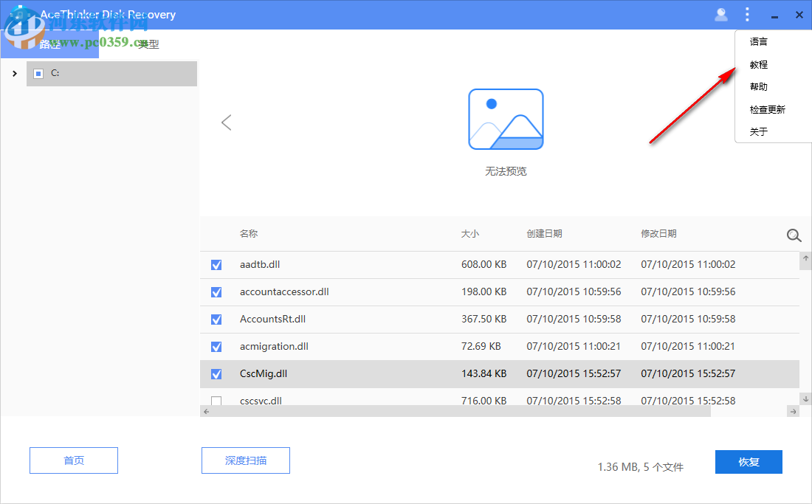Expand the C: drive tree node
Viewport: 812px width, 504px height.
click(x=14, y=73)
